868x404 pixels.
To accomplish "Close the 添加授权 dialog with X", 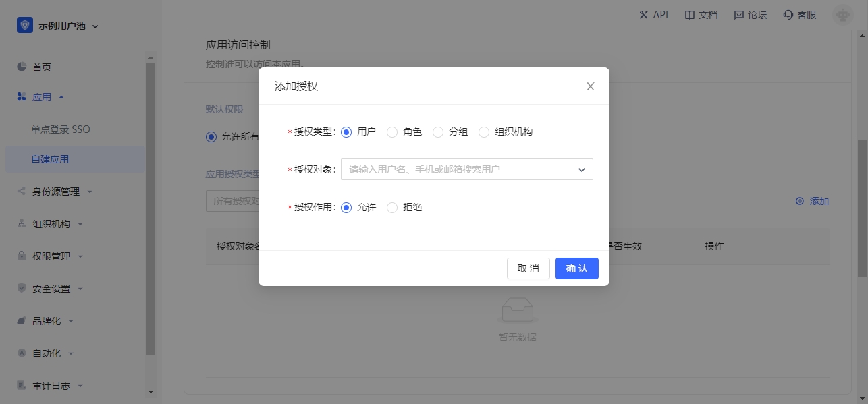I will point(590,86).
